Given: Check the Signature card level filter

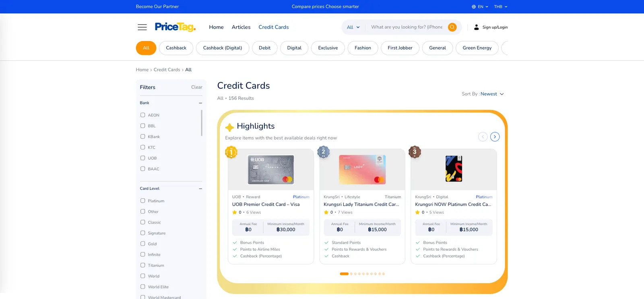Looking at the screenshot, I should tap(142, 233).
